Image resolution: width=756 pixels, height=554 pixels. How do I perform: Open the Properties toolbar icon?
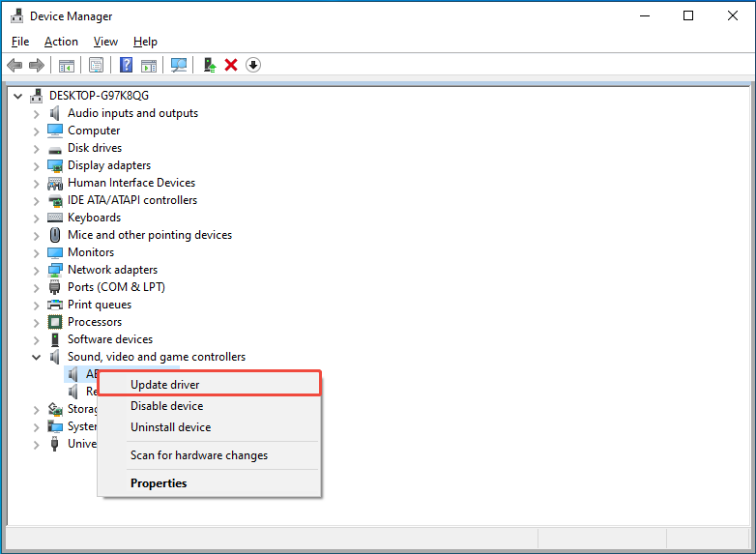[97, 65]
